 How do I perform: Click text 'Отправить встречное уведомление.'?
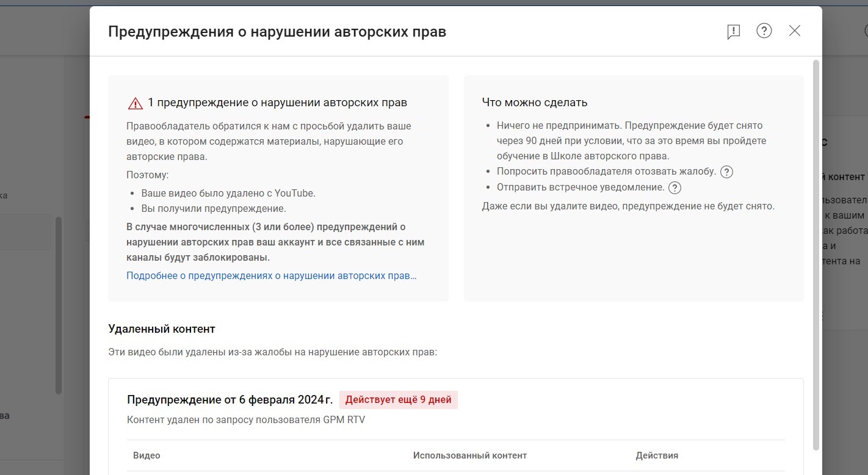(x=580, y=187)
